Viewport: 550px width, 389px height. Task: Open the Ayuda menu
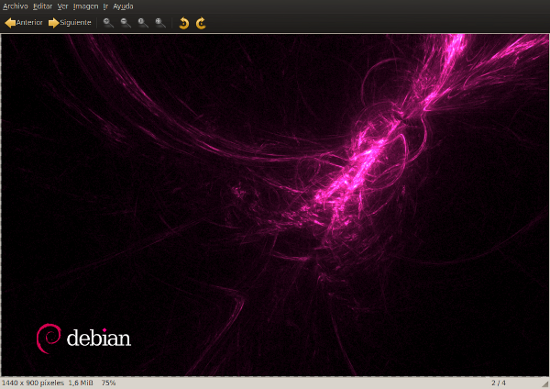pos(123,6)
